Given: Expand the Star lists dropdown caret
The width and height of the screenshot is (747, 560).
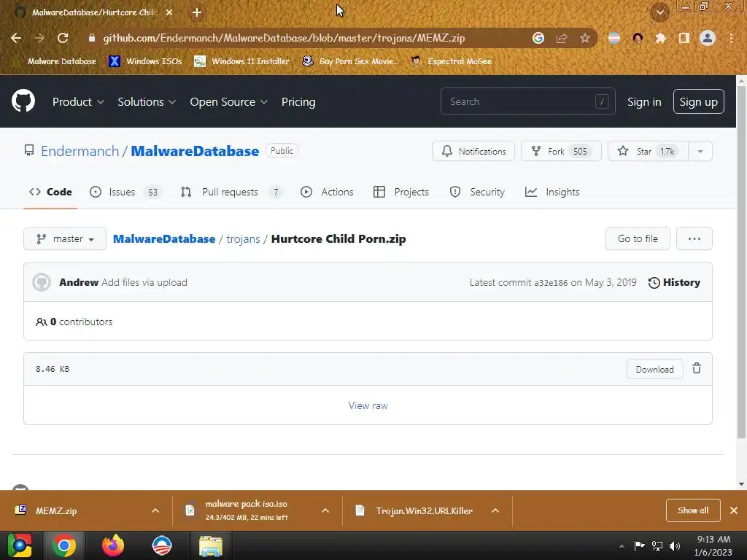Looking at the screenshot, I should point(700,151).
